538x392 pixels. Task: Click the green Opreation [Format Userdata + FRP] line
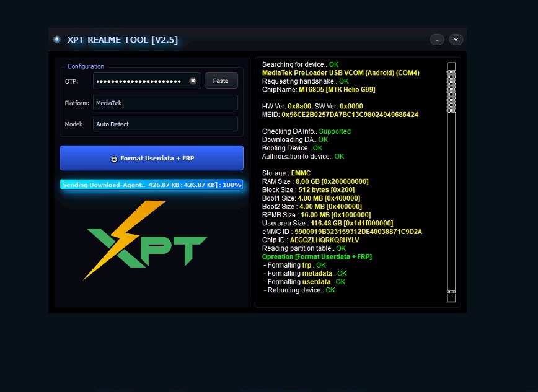tap(317, 256)
